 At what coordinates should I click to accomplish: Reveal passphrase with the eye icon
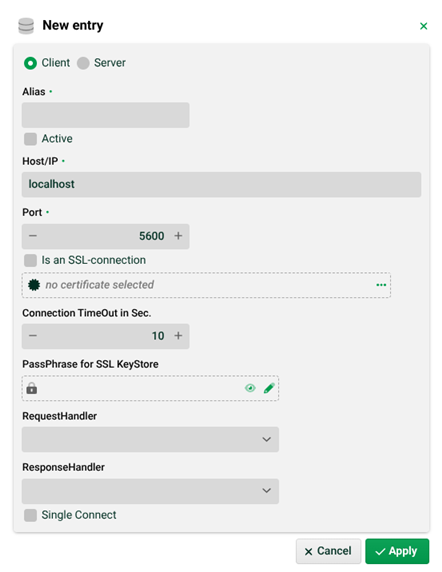pos(250,388)
